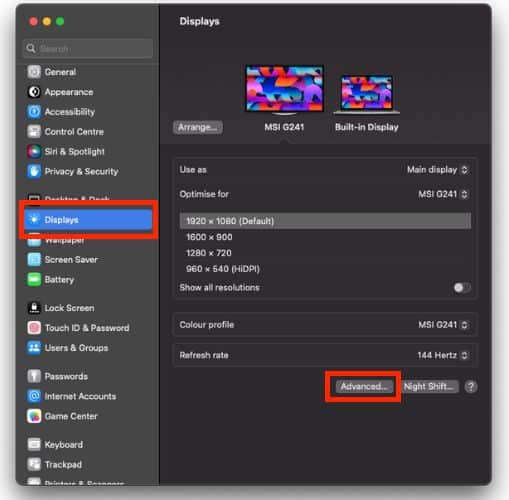
Task: Click the green Battery icon
Action: pyautogui.click(x=34, y=279)
